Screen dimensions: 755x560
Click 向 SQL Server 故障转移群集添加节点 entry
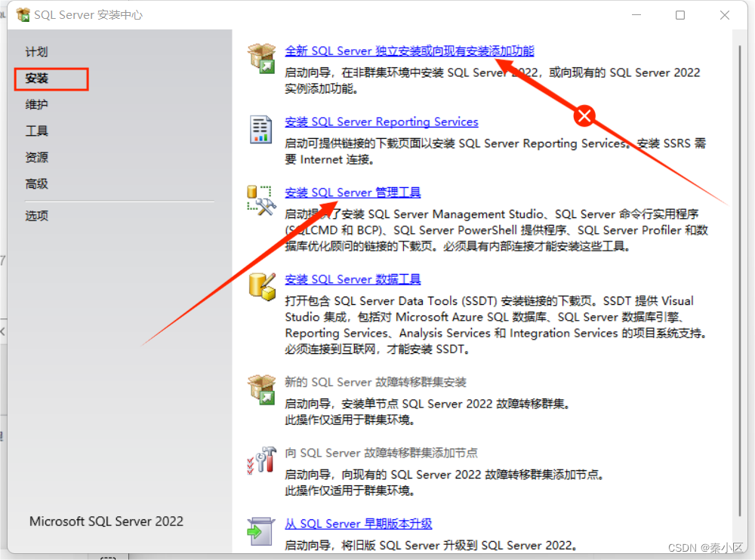click(x=381, y=453)
